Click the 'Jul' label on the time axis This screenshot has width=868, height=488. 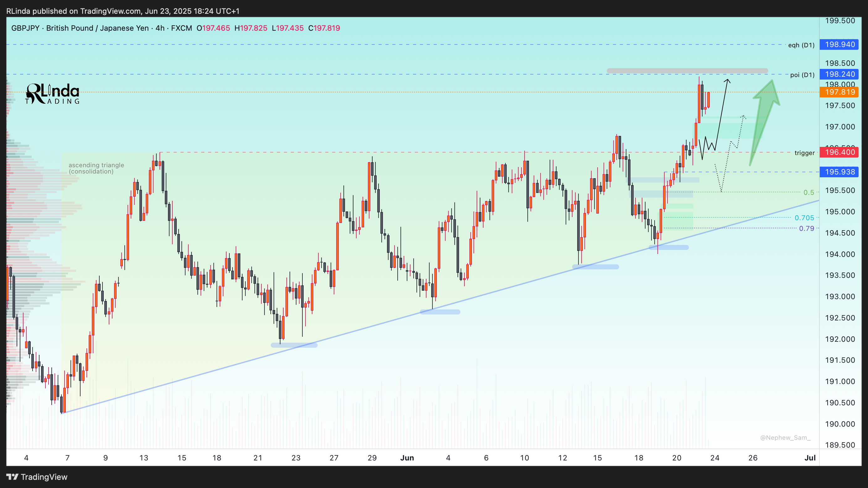[x=810, y=458]
